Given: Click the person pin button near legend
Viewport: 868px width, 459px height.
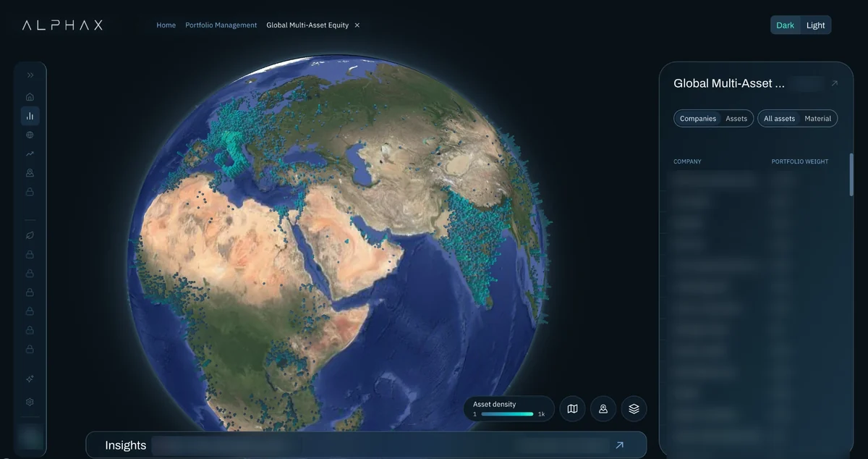Looking at the screenshot, I should (x=603, y=409).
